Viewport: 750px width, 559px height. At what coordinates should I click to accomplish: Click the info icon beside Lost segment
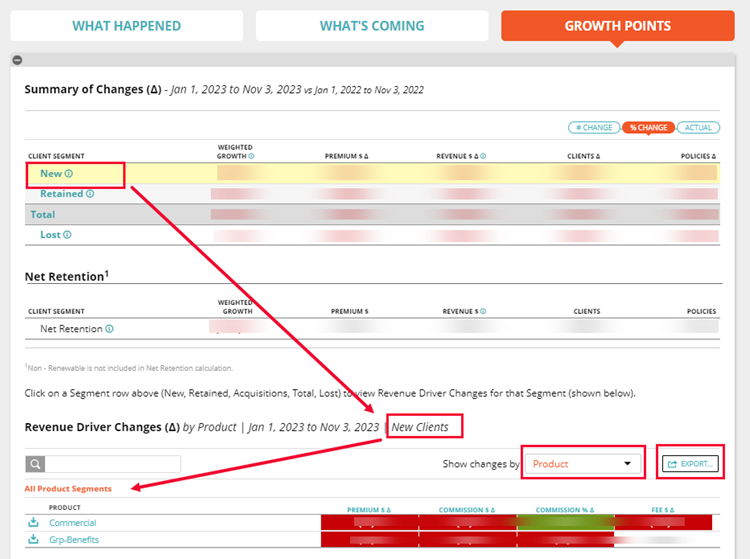[68, 235]
